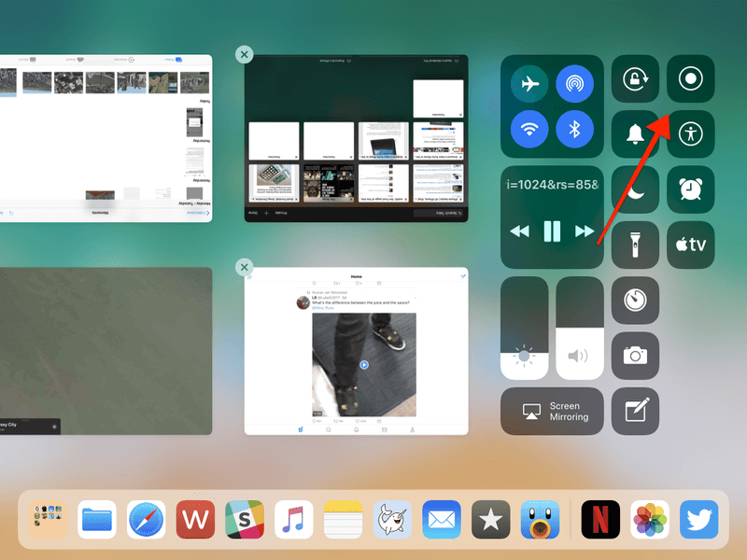Create a new note from Control Center
The image size is (747, 560).
[635, 411]
